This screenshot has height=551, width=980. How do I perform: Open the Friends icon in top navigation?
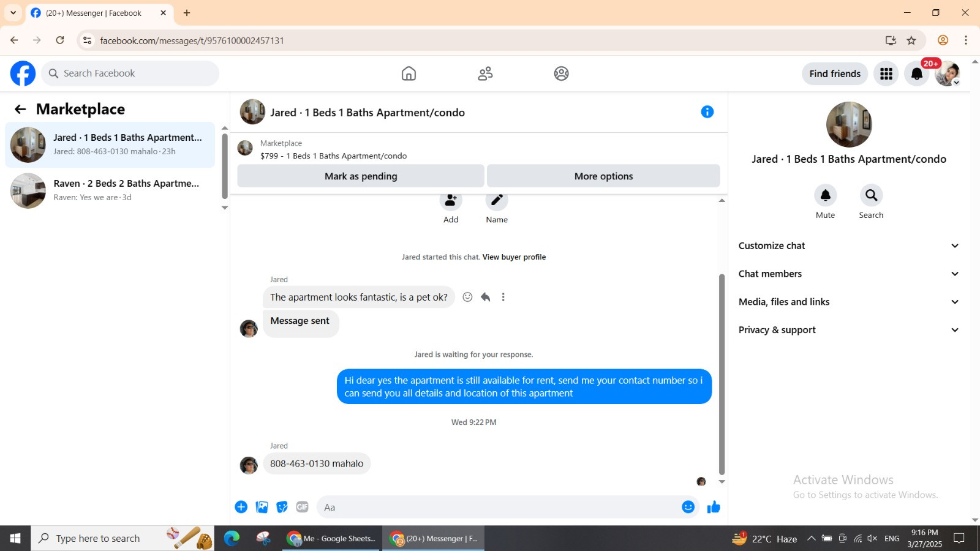tap(485, 73)
